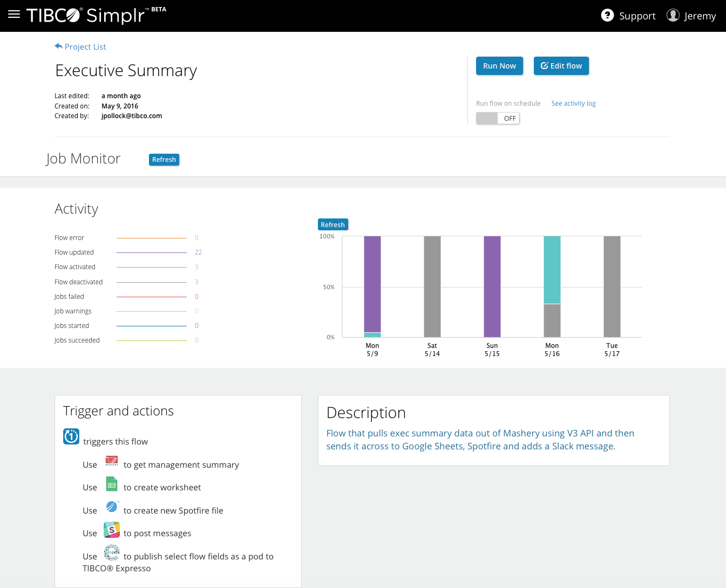Click Jeremy's user avatar icon
This screenshot has width=726, height=588.
[x=673, y=15]
